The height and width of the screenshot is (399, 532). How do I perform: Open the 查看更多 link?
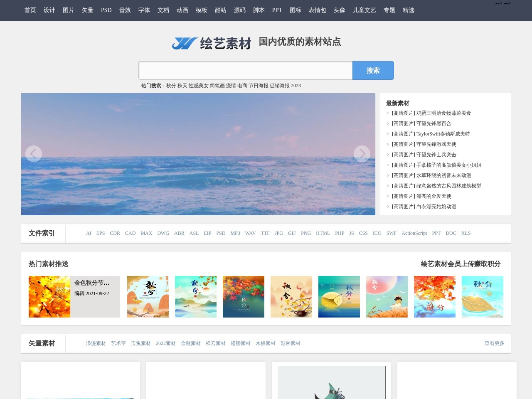tap(494, 343)
